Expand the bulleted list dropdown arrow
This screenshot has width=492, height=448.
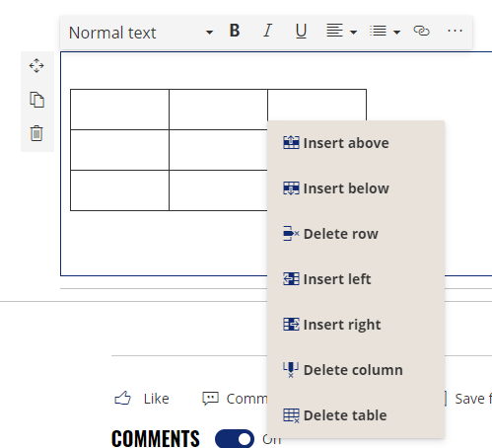tap(396, 33)
